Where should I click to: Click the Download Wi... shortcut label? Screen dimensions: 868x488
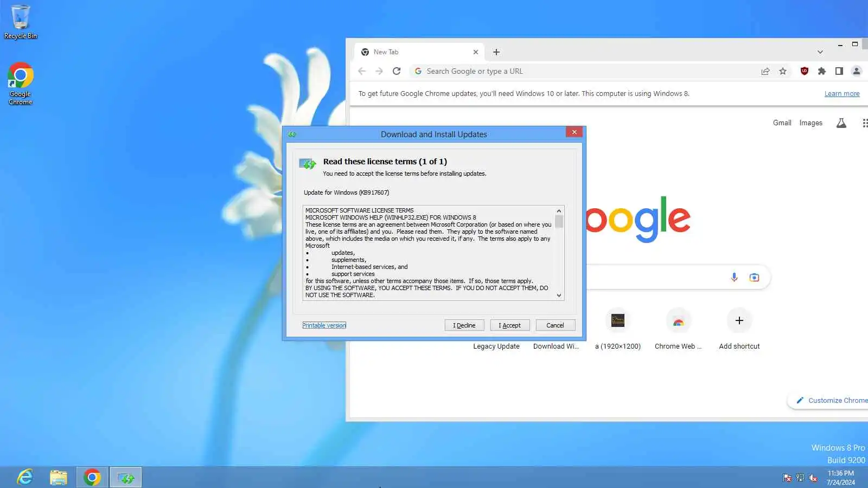tap(556, 346)
